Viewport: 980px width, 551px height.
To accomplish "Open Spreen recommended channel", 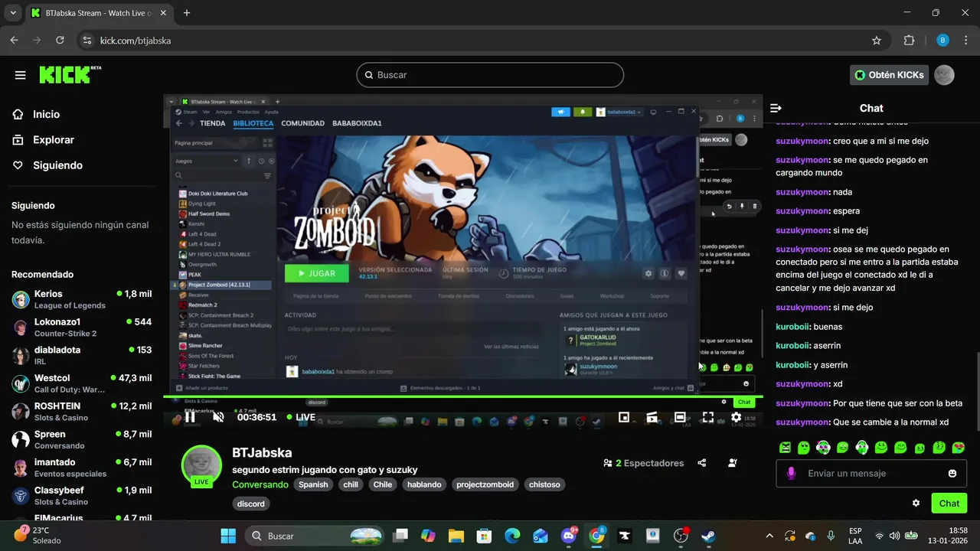I will [81, 439].
